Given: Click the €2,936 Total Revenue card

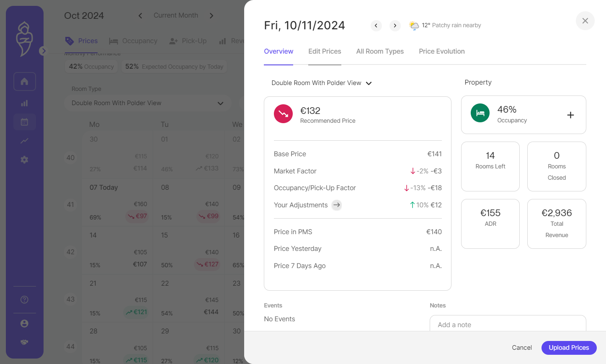Looking at the screenshot, I should pyautogui.click(x=557, y=224).
